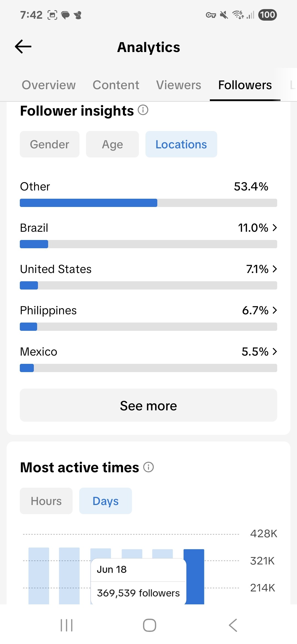Open Most active times info icon
297x644 pixels.
148,467
